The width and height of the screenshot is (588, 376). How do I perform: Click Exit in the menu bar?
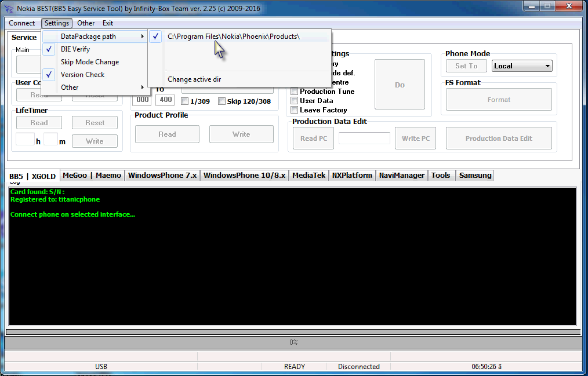coord(108,23)
